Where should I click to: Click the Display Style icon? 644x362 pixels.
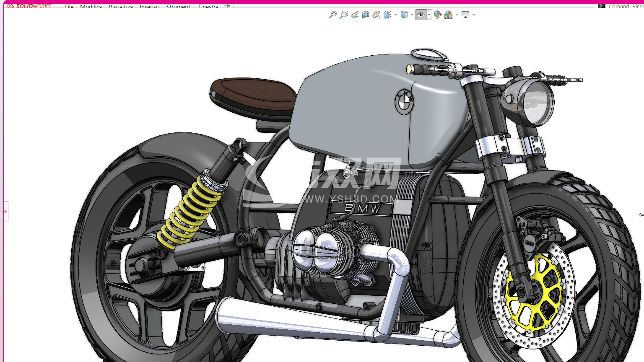coord(404,15)
